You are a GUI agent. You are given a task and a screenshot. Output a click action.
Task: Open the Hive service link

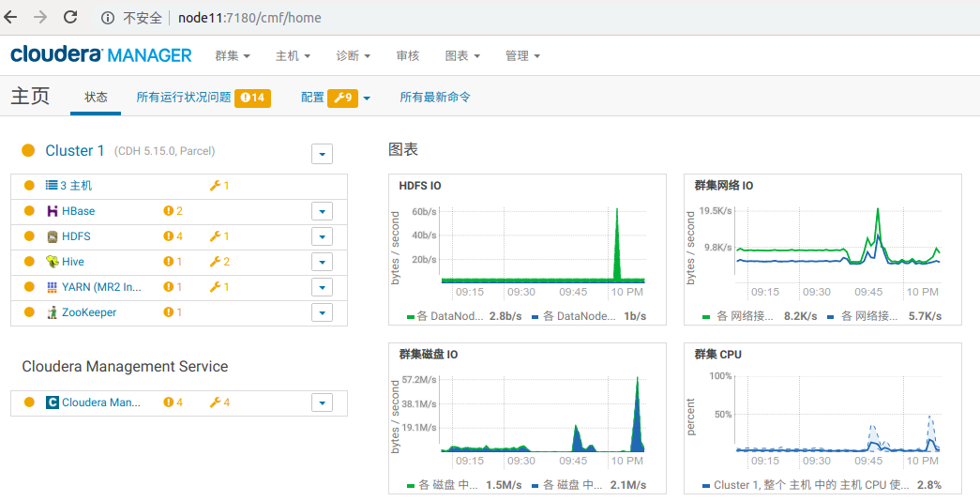click(x=73, y=262)
